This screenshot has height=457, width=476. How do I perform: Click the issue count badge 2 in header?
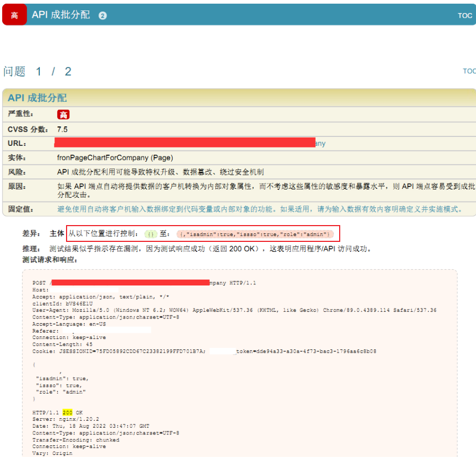click(x=103, y=16)
